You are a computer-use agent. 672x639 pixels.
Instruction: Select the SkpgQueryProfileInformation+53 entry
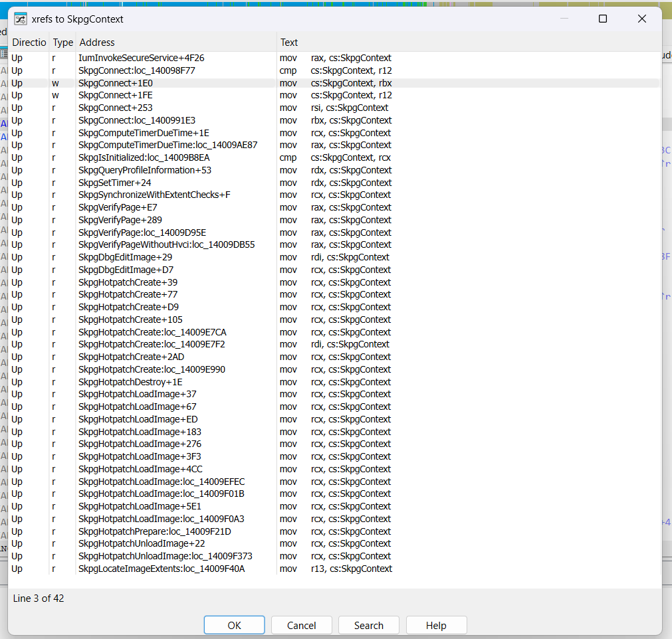coord(334,170)
